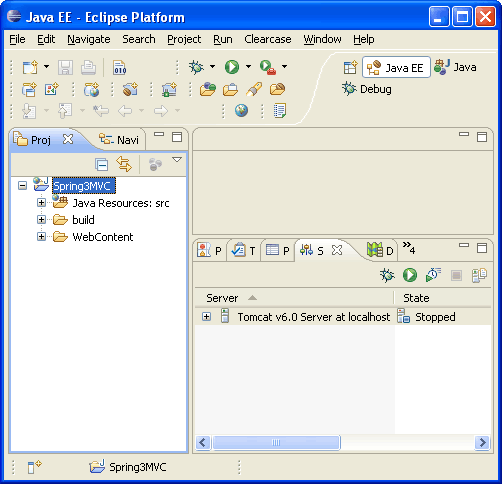Sort servers by clicking Server column header
This screenshot has height=484, width=502.
pos(294,298)
